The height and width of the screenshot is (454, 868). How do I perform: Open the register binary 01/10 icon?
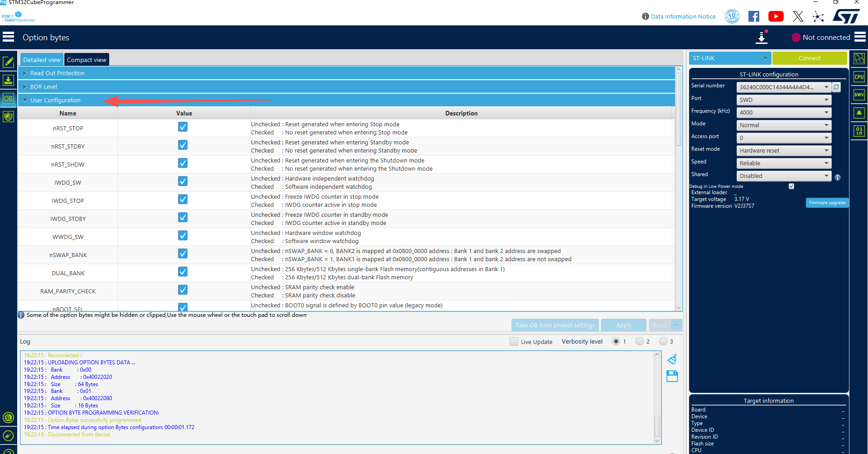pos(859,131)
